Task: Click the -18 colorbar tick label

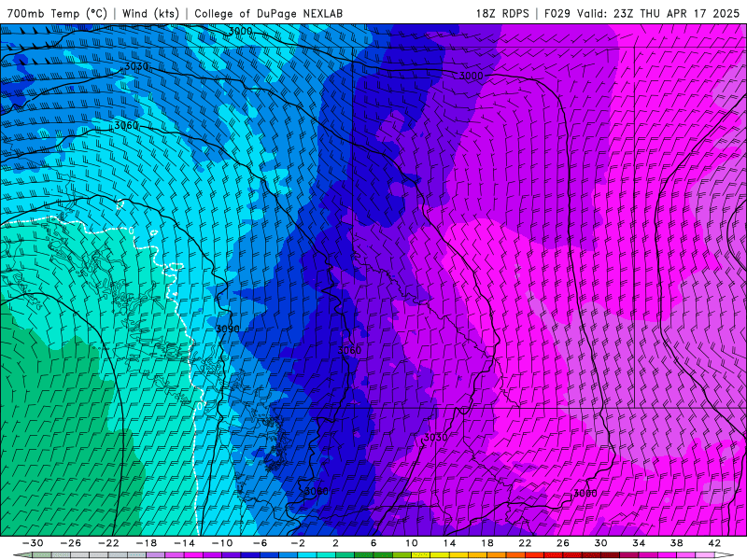Action: [x=147, y=543]
